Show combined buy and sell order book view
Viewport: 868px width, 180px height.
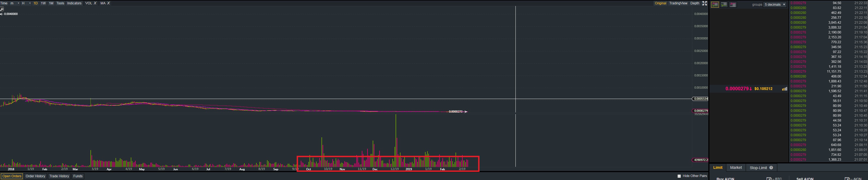click(x=715, y=4)
